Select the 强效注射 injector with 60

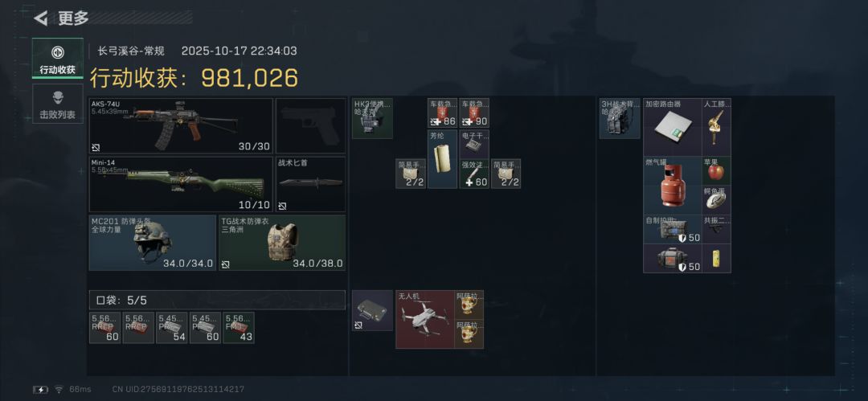click(474, 174)
